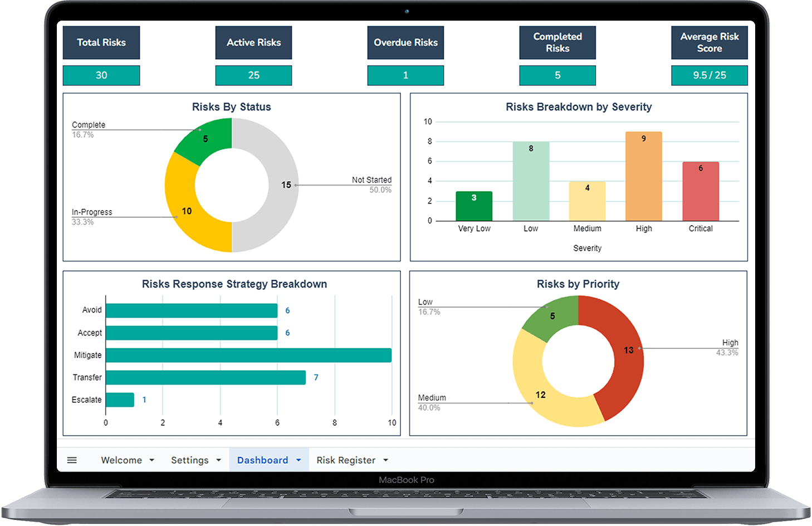Open the all-sheets list menu

[72, 460]
